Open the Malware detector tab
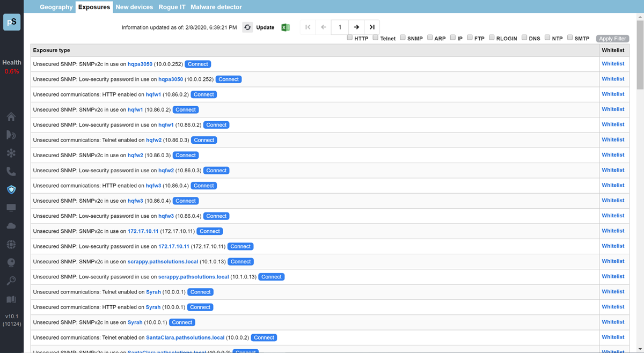This screenshot has width=644, height=353. click(216, 7)
